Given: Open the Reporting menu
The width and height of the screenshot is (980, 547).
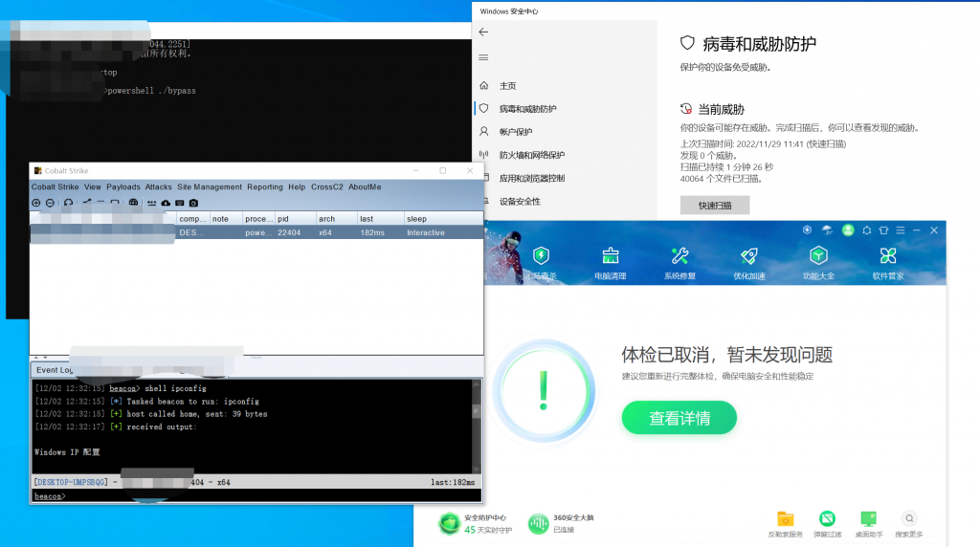Looking at the screenshot, I should pos(265,186).
